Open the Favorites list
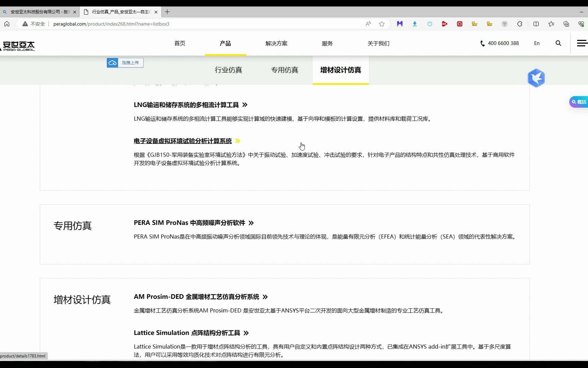 tap(551, 24)
